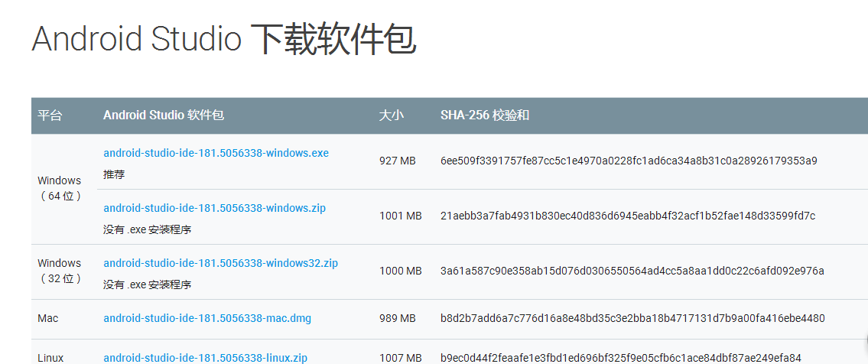Click checksum starting with 6ee509f3391757fe
868x364 pixels.
[629, 161]
